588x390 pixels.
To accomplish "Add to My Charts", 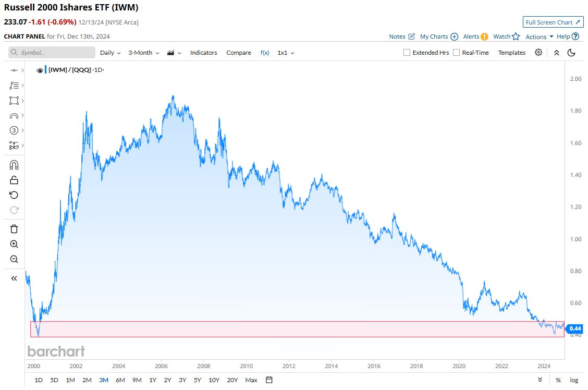I will [439, 36].
